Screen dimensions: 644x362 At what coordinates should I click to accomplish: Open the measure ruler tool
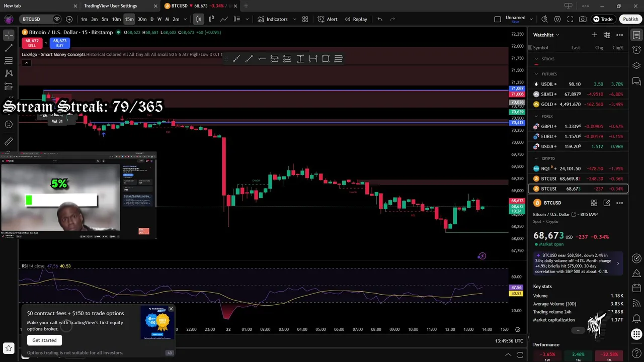[x=9, y=142]
